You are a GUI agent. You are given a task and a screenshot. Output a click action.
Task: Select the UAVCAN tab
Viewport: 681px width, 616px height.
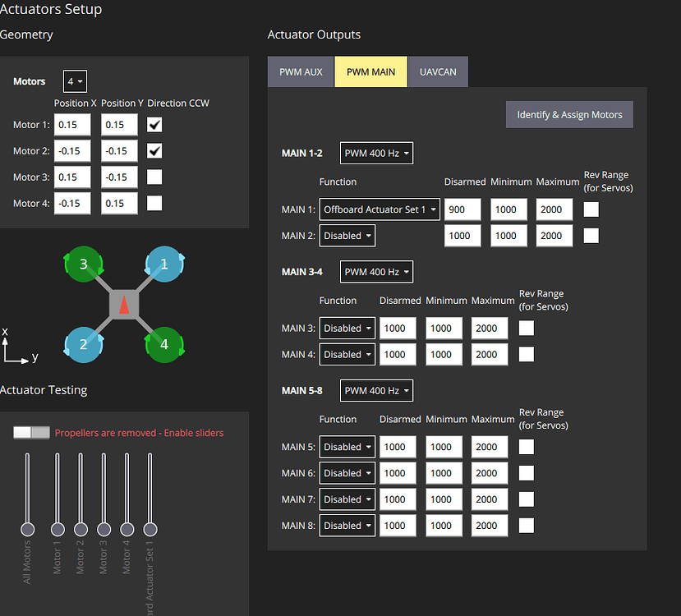coord(438,71)
